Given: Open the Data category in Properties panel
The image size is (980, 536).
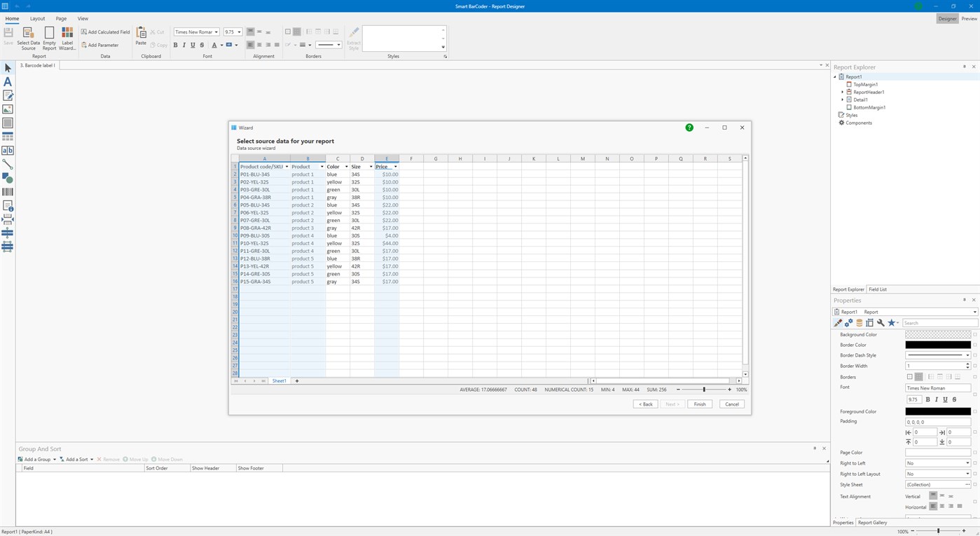Looking at the screenshot, I should click(x=859, y=323).
